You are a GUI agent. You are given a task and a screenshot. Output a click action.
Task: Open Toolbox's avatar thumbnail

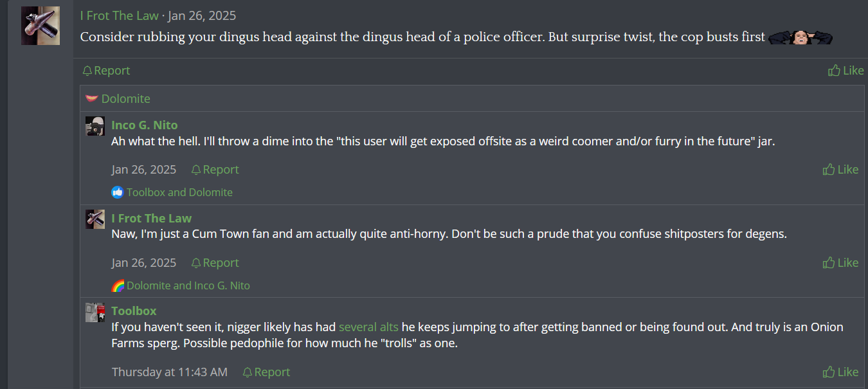(95, 312)
